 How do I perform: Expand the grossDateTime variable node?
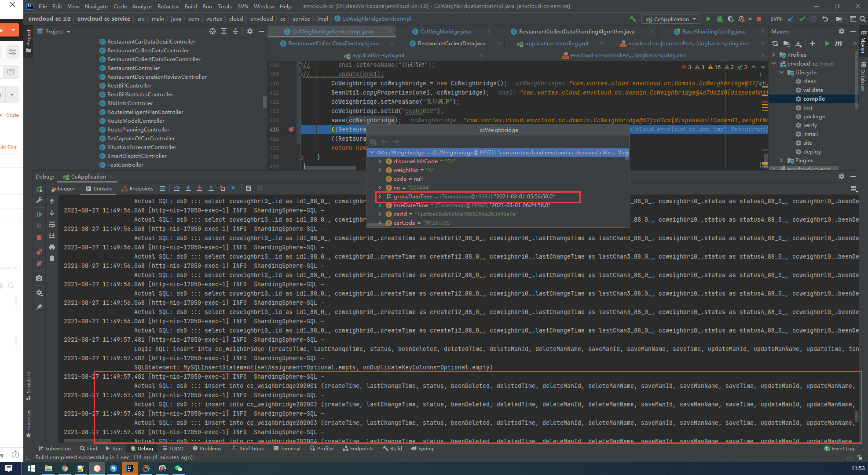tap(380, 197)
